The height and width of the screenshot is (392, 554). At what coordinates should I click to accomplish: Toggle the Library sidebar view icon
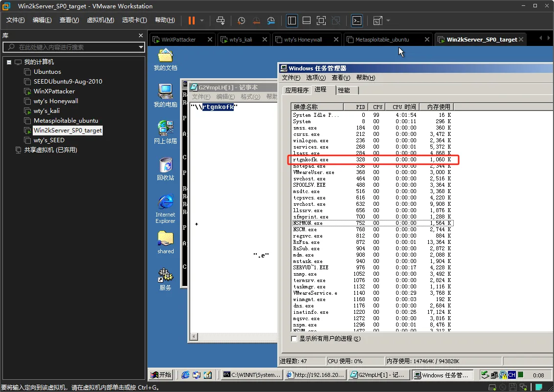coord(292,21)
